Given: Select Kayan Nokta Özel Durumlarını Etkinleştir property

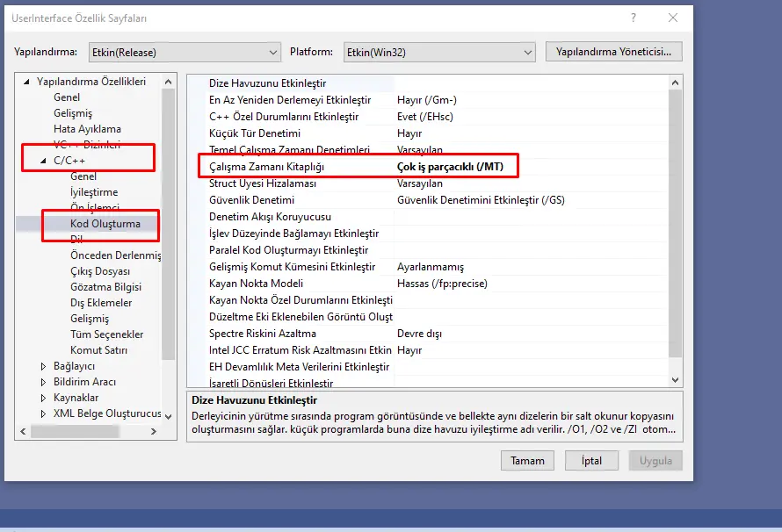Looking at the screenshot, I should coord(300,300).
